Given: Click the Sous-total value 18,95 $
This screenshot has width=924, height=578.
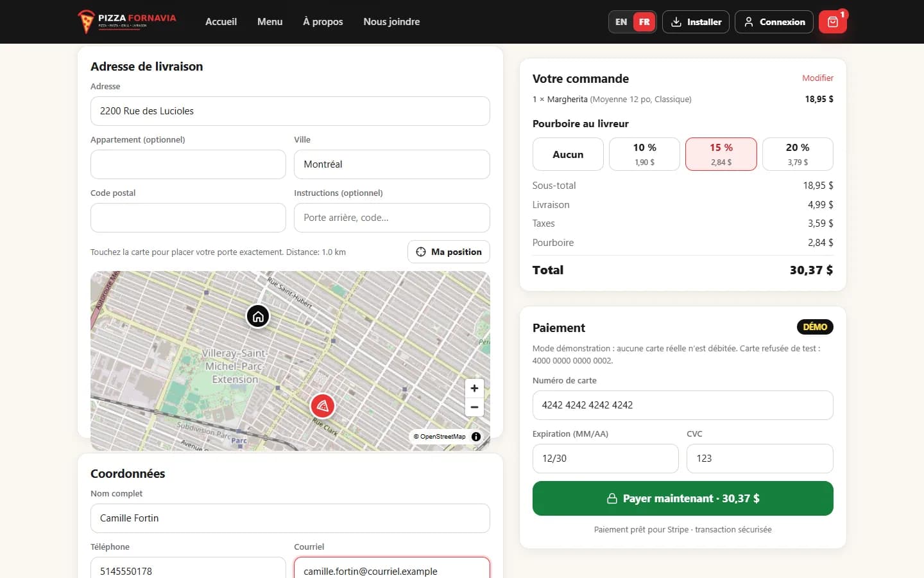Looking at the screenshot, I should pyautogui.click(x=818, y=186).
